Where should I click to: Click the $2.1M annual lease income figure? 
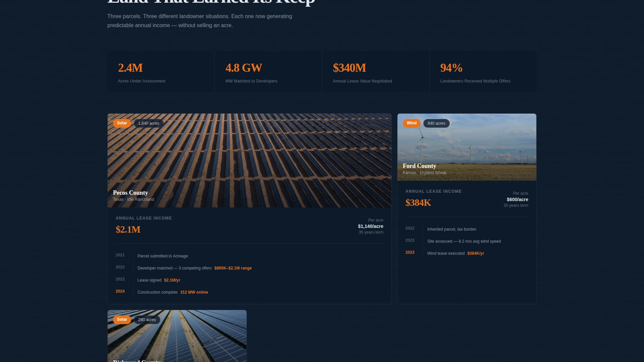pyautogui.click(x=127, y=230)
